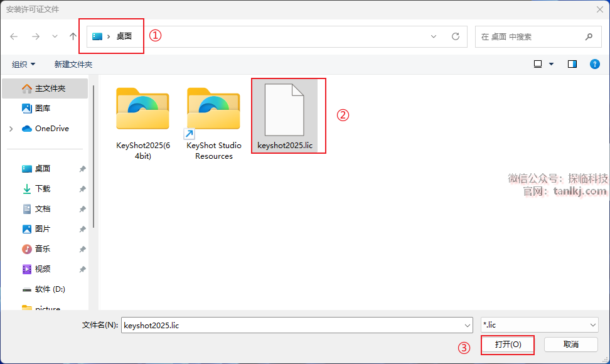The image size is (610, 364).
Task: Toggle the preview pane
Action: coord(572,64)
